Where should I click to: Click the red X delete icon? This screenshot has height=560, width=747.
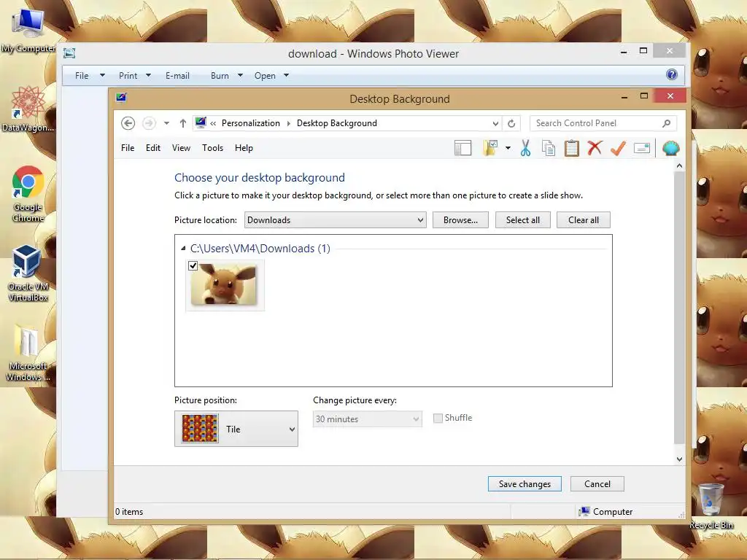[595, 148]
